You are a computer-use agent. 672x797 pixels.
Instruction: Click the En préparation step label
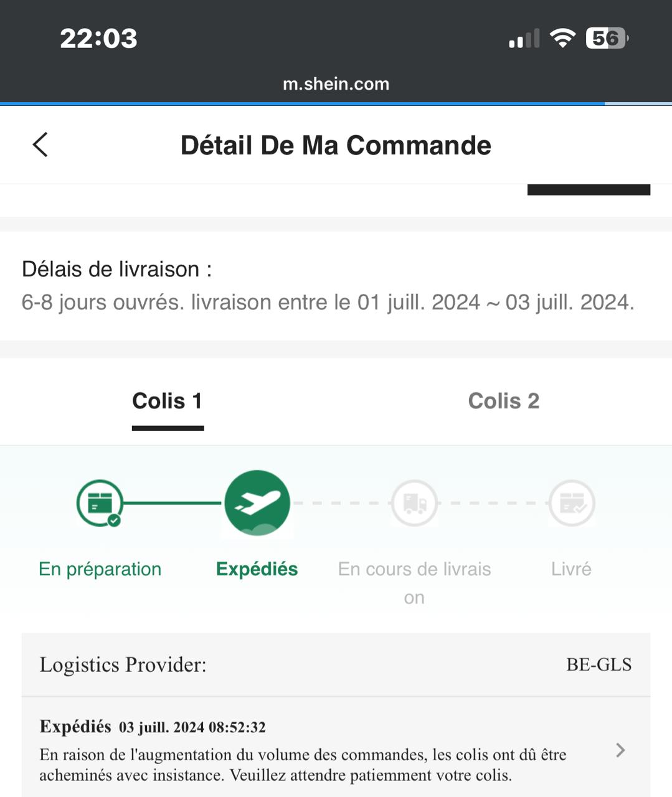pyautogui.click(x=100, y=569)
